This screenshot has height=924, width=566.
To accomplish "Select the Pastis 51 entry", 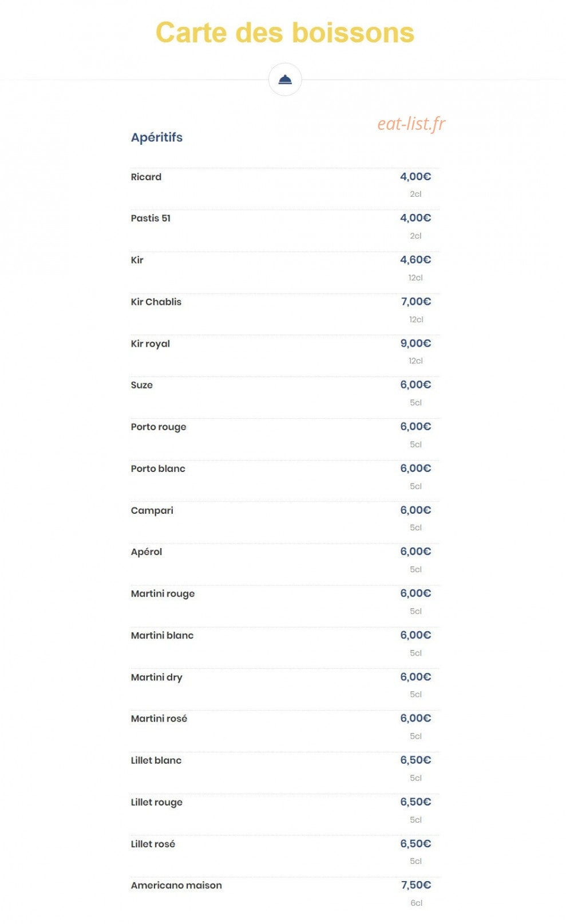I will pos(151,218).
